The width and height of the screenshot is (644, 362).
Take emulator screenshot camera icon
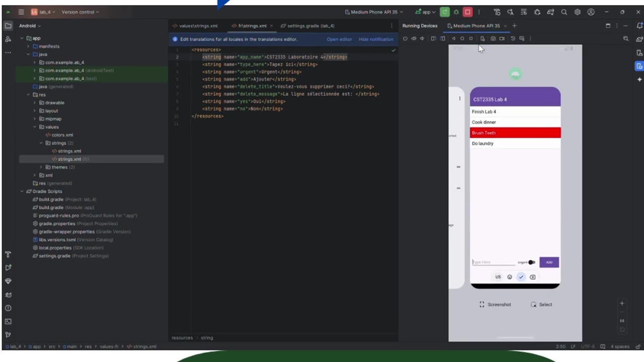tap(493, 39)
